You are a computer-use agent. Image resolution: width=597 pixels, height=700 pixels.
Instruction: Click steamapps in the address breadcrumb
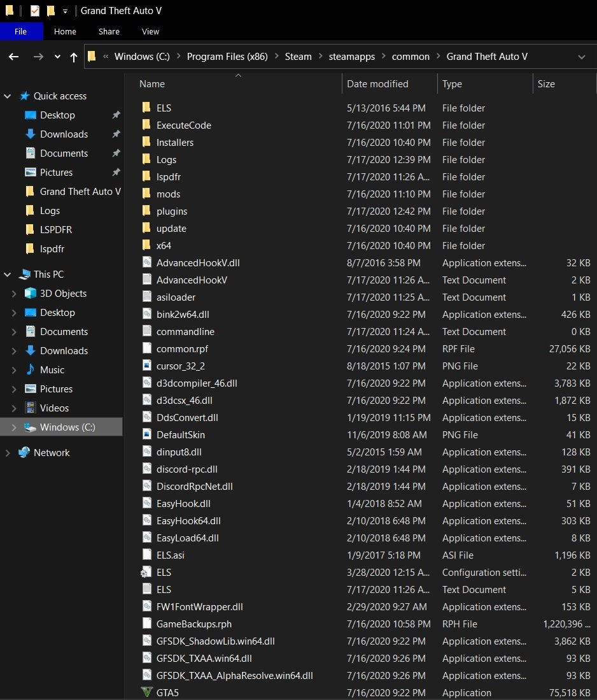(351, 57)
